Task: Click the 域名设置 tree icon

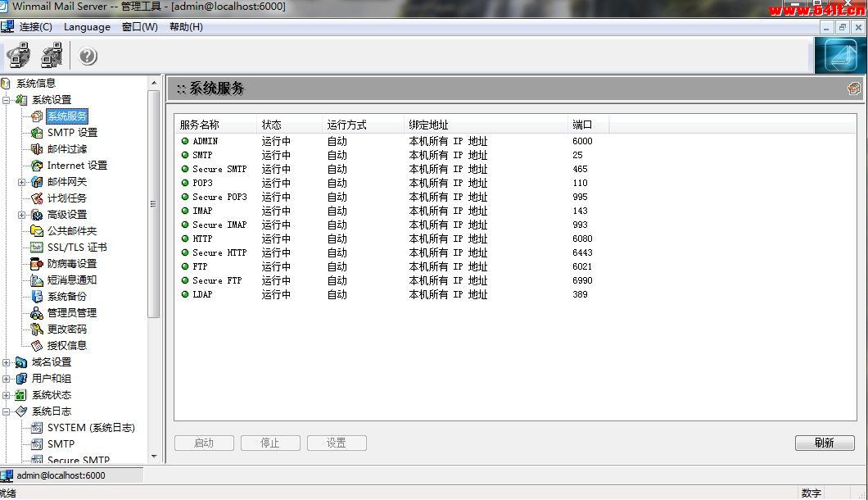Action: coord(21,362)
